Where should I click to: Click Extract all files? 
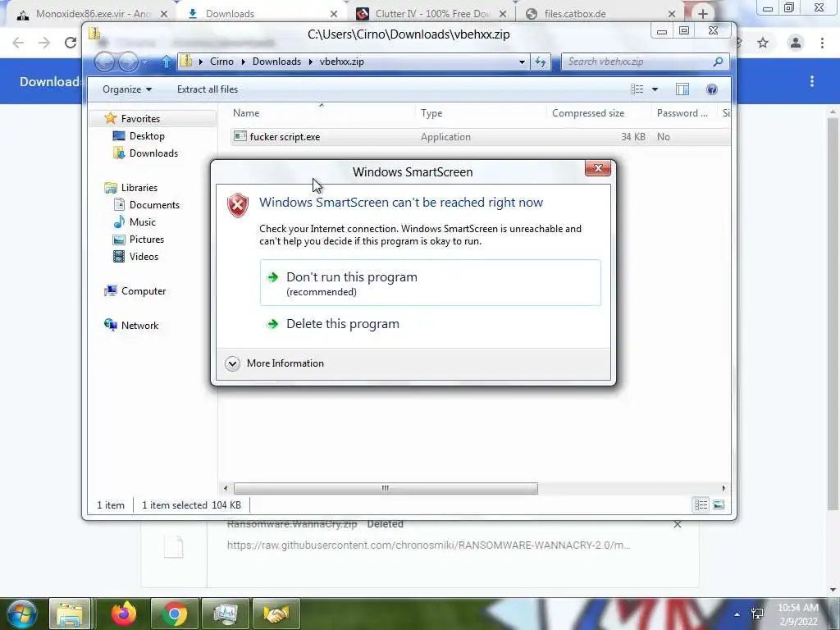[x=208, y=89]
